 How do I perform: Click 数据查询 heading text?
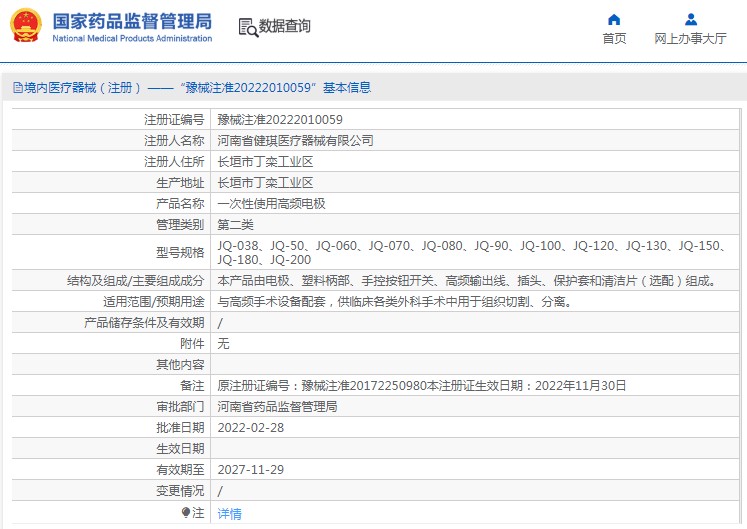(x=284, y=26)
